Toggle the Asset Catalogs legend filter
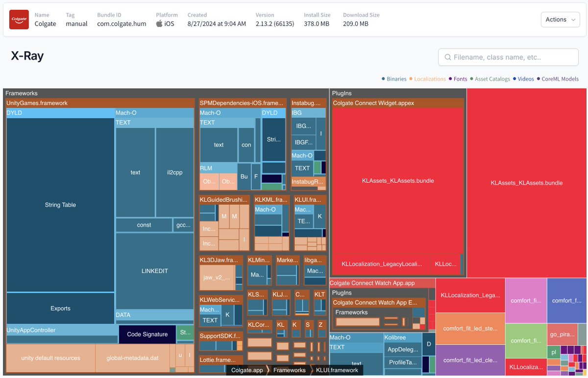This screenshot has width=588, height=378. click(490, 79)
